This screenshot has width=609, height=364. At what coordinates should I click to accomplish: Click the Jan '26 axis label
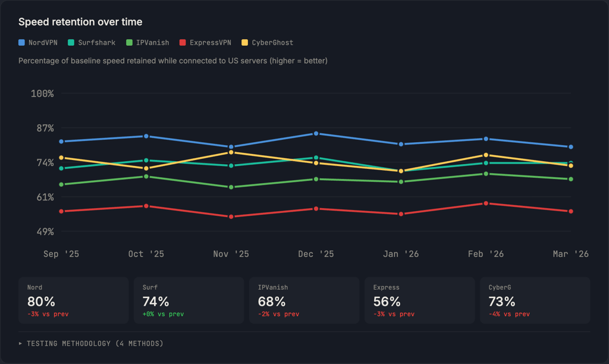tap(401, 254)
